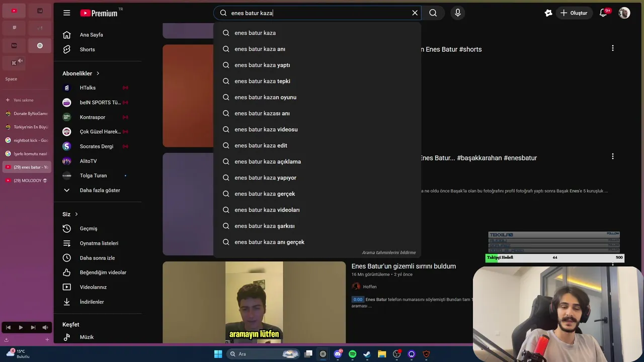The height and width of the screenshot is (362, 644).
Task: Open the Oluştur create button
Action: click(x=574, y=13)
